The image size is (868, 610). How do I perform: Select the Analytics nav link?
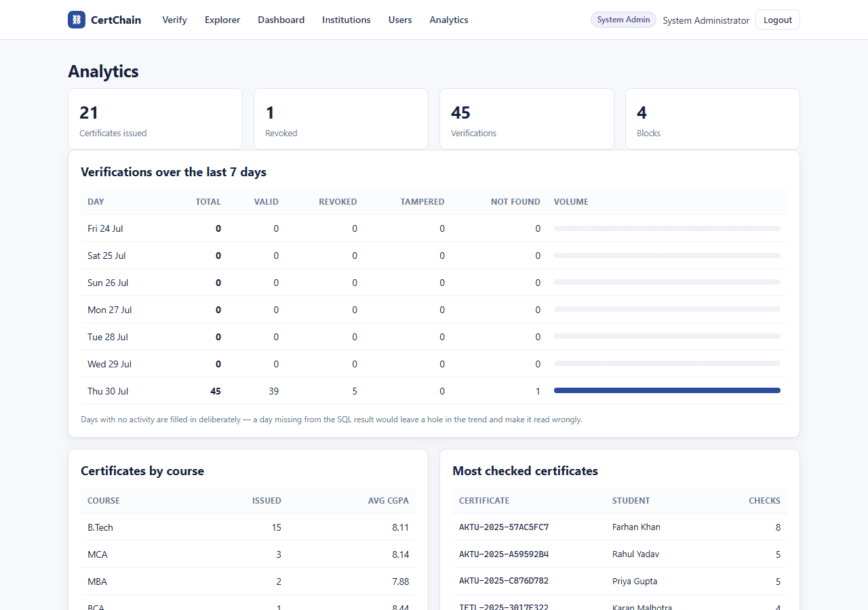pos(449,20)
